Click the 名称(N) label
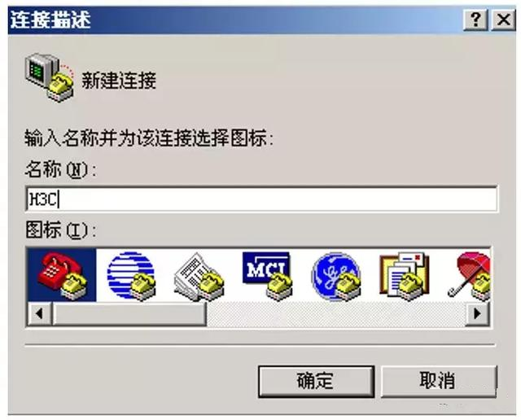 click(59, 169)
